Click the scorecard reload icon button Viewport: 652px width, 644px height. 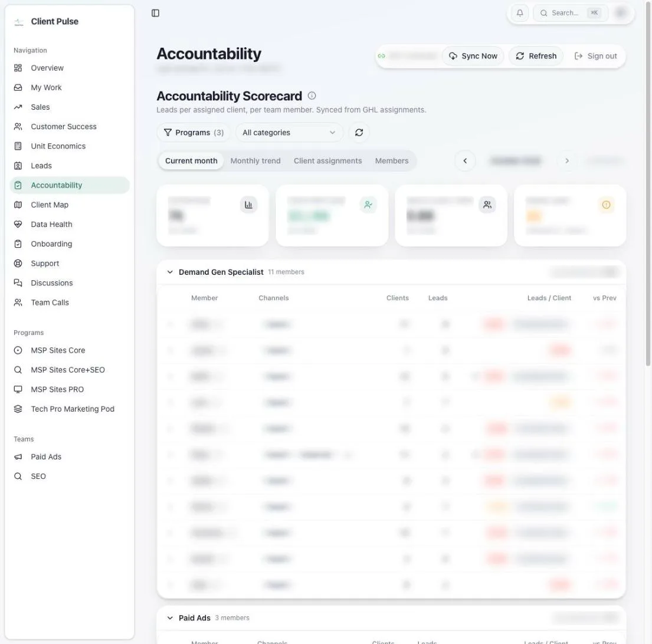(x=359, y=133)
